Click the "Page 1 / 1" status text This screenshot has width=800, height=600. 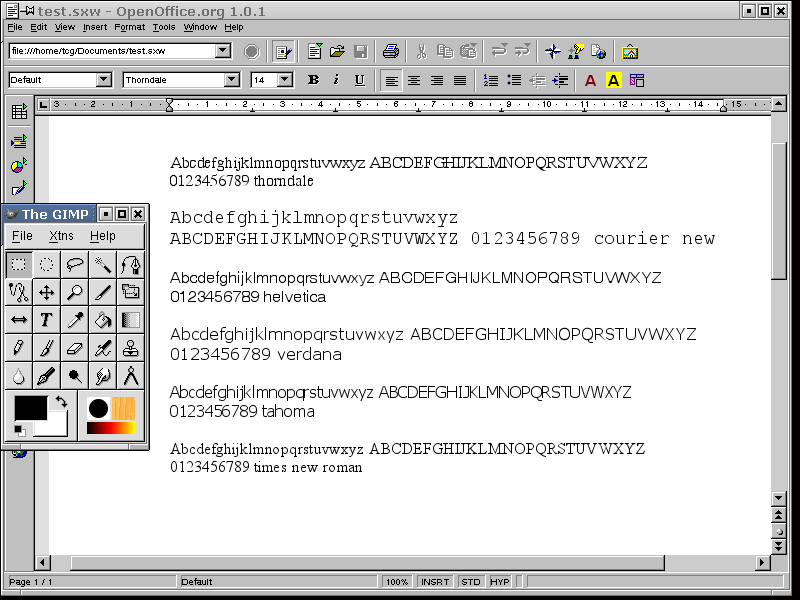point(31,582)
